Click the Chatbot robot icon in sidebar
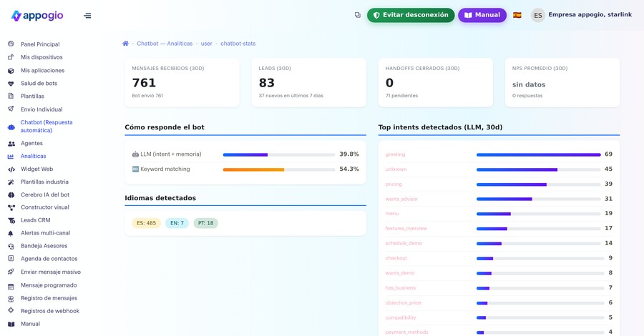Viewport: 644px width, 336px height. click(11, 127)
